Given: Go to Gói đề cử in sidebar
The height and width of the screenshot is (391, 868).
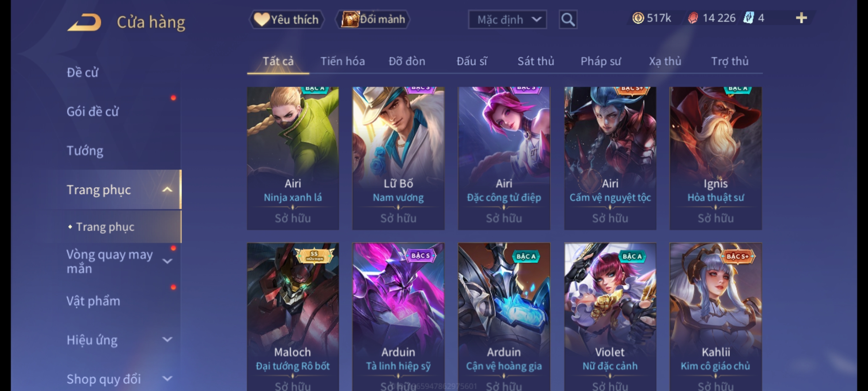Looking at the screenshot, I should [x=93, y=112].
